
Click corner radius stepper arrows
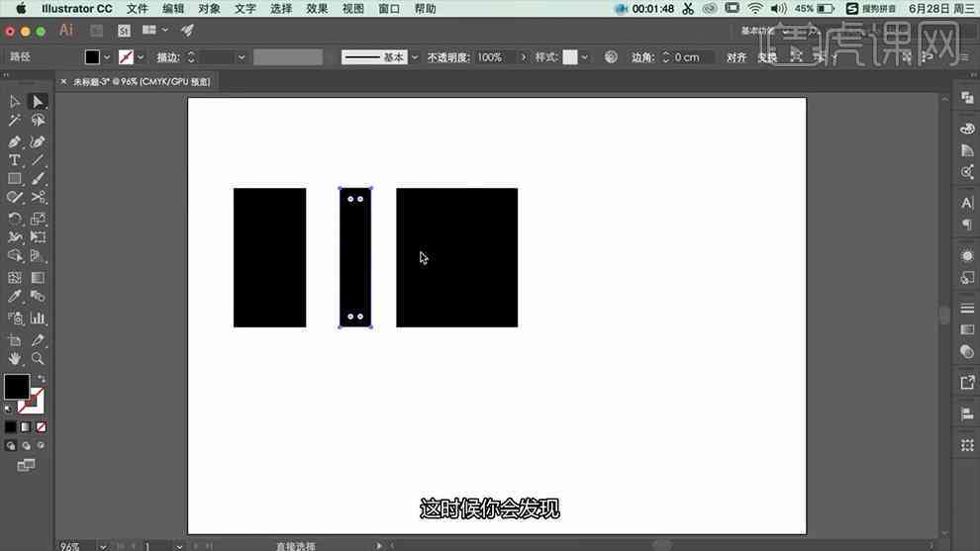[665, 57]
